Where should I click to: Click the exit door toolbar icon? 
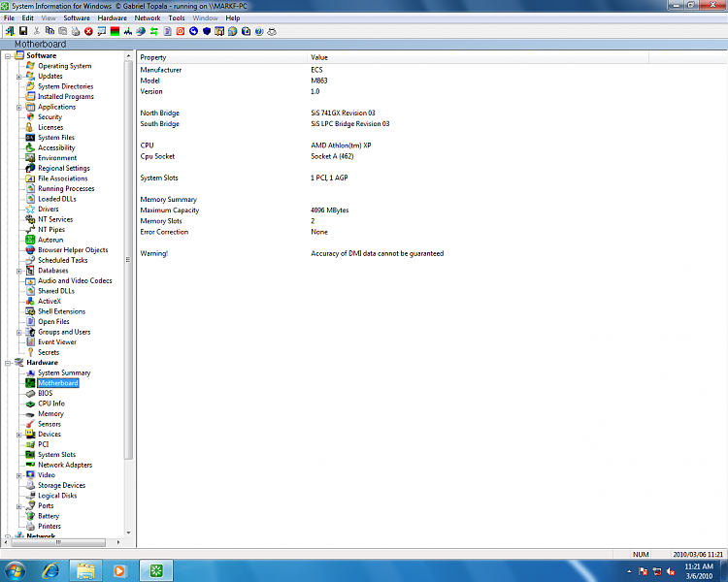coord(10,31)
